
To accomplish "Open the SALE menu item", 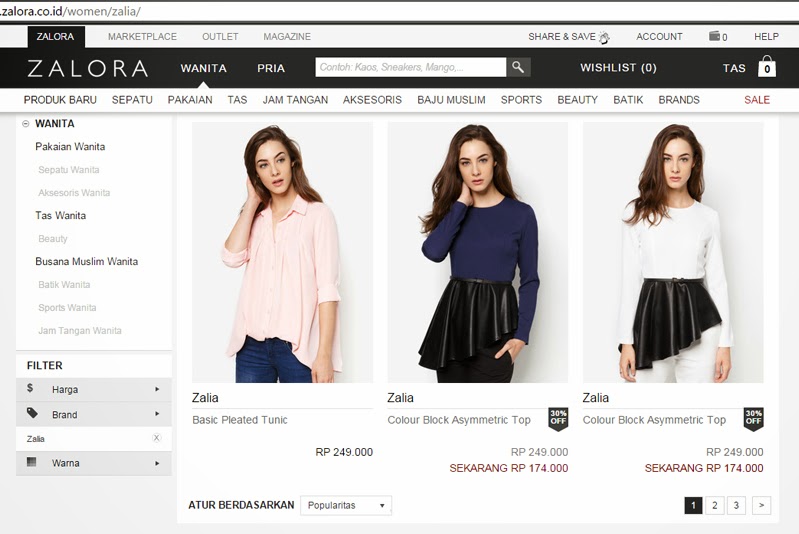I will (x=757, y=100).
